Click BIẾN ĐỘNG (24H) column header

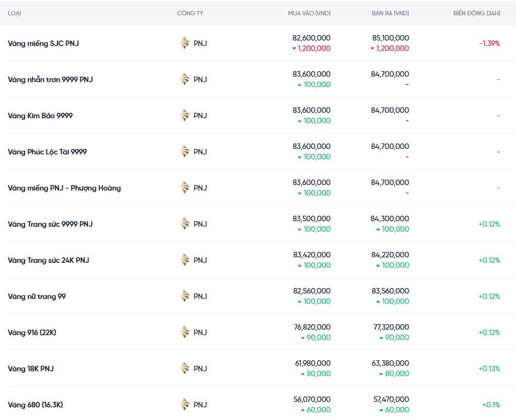coord(476,13)
